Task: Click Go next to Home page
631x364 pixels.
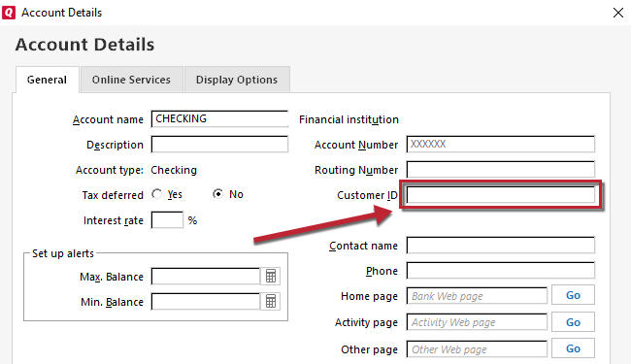Action: click(573, 295)
